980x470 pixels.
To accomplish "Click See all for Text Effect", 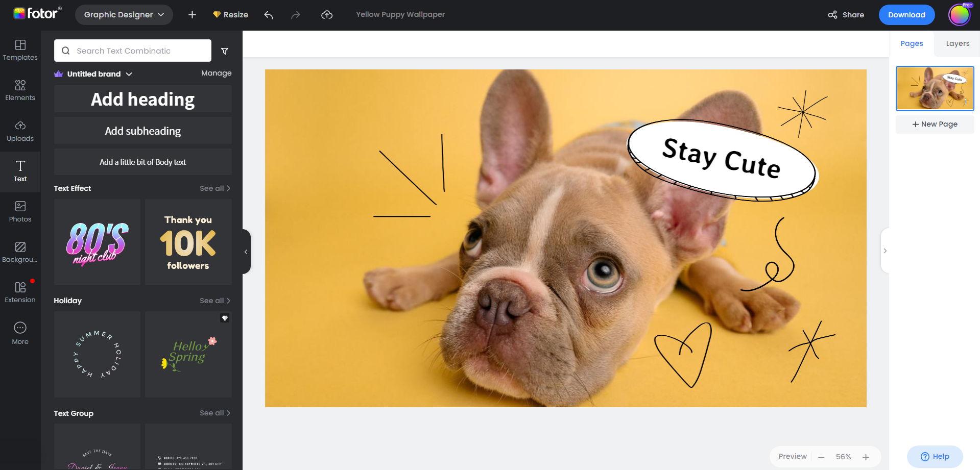I will pyautogui.click(x=215, y=188).
